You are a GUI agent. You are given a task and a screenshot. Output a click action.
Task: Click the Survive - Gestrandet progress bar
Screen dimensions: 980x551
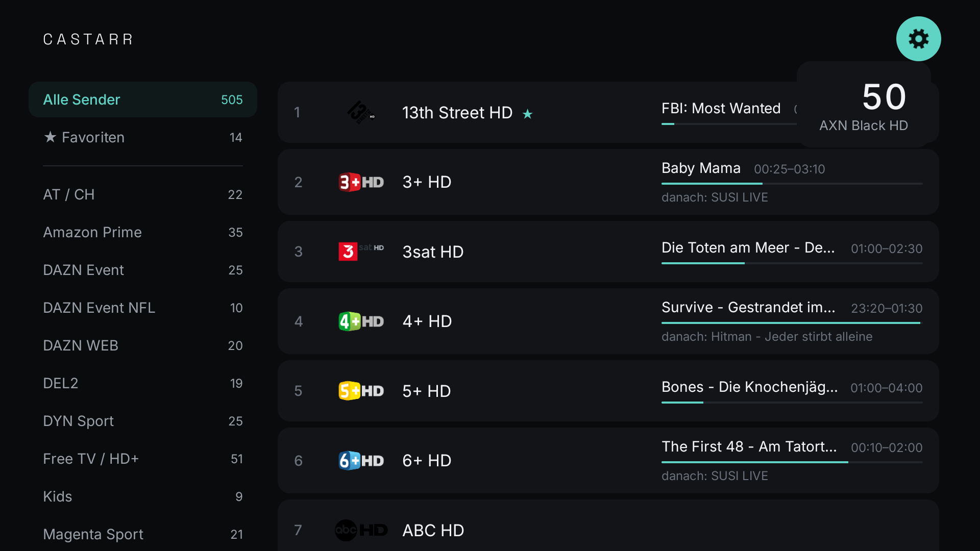coord(792,323)
